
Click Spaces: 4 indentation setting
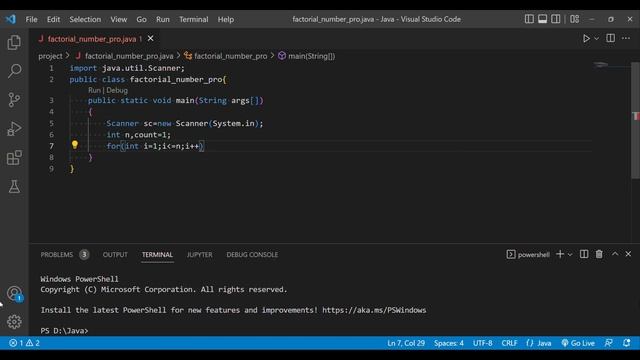click(x=449, y=343)
